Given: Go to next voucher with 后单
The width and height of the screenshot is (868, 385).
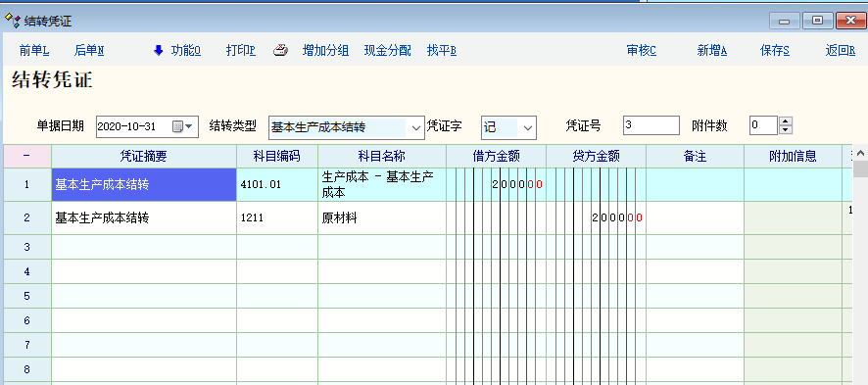Looking at the screenshot, I should pyautogui.click(x=89, y=51).
